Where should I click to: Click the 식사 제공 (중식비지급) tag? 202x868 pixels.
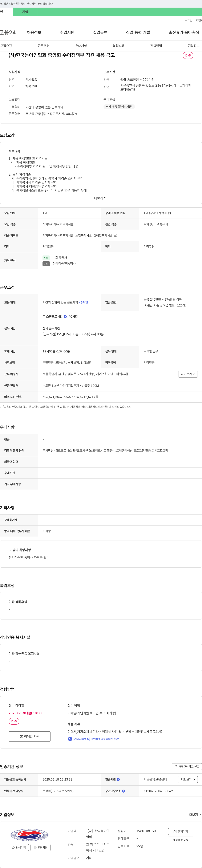(x=119, y=107)
